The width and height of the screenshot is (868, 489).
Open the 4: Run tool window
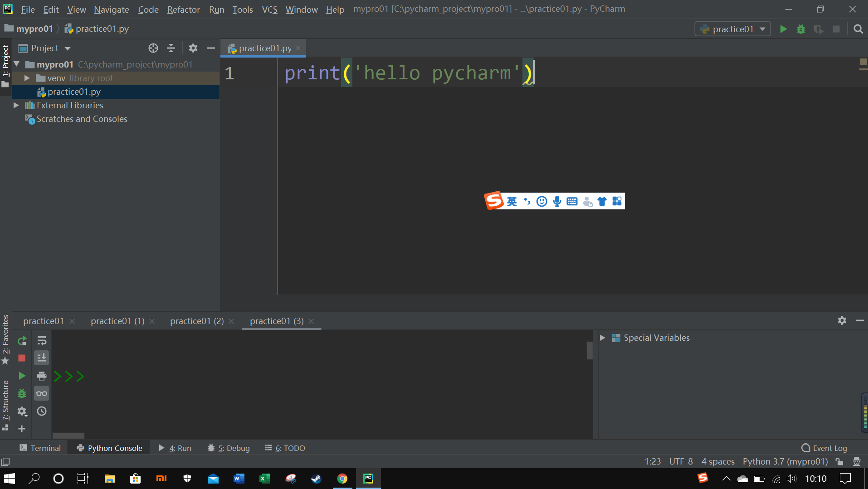175,448
